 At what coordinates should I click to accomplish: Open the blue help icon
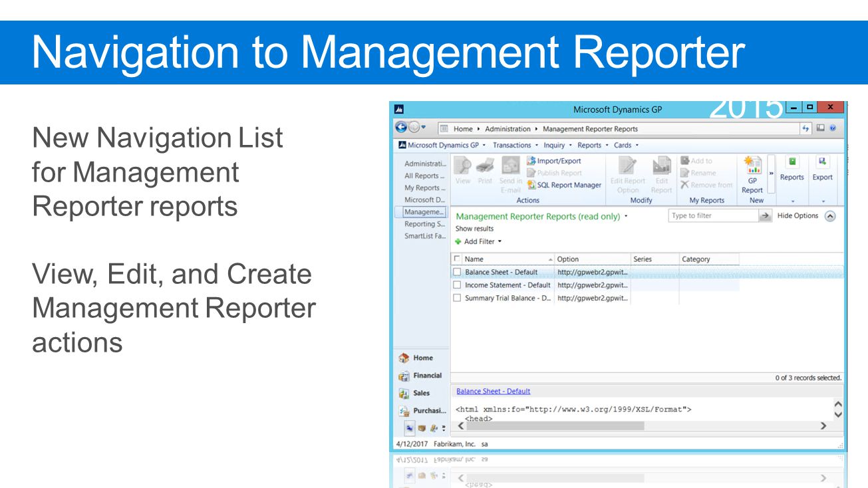pos(833,129)
